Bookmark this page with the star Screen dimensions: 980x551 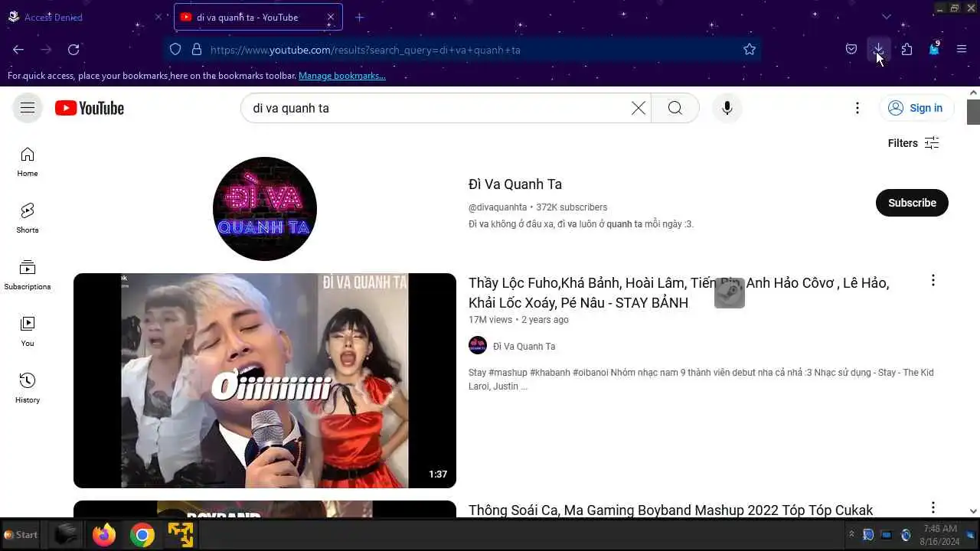click(750, 50)
